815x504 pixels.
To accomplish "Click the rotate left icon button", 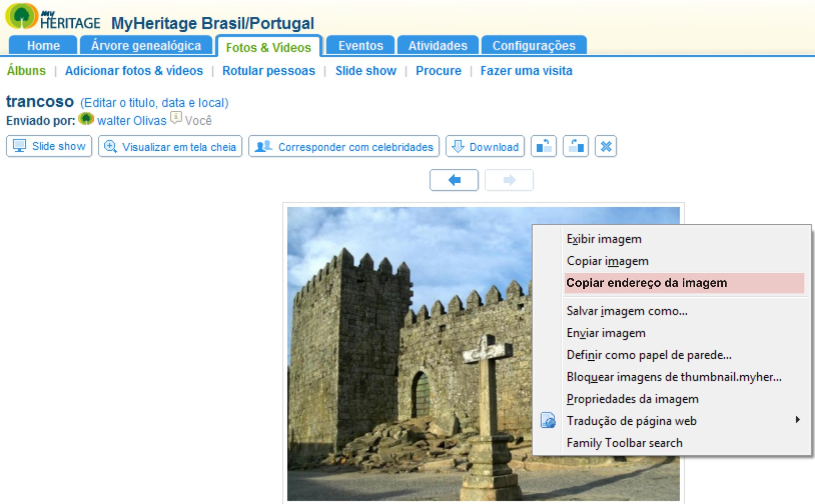I will pyautogui.click(x=543, y=146).
